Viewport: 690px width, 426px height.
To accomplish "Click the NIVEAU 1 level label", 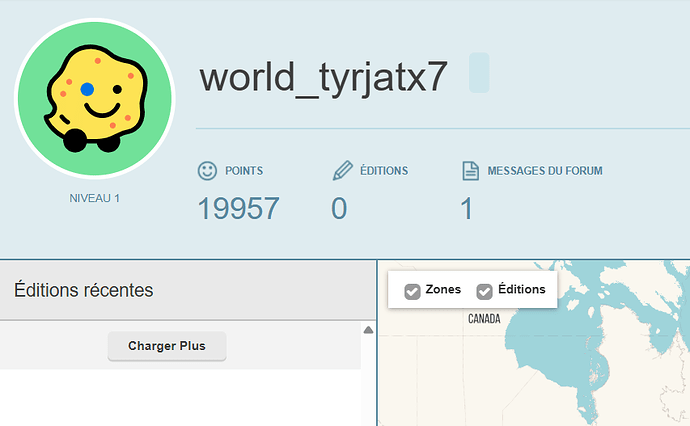I will (95, 198).
